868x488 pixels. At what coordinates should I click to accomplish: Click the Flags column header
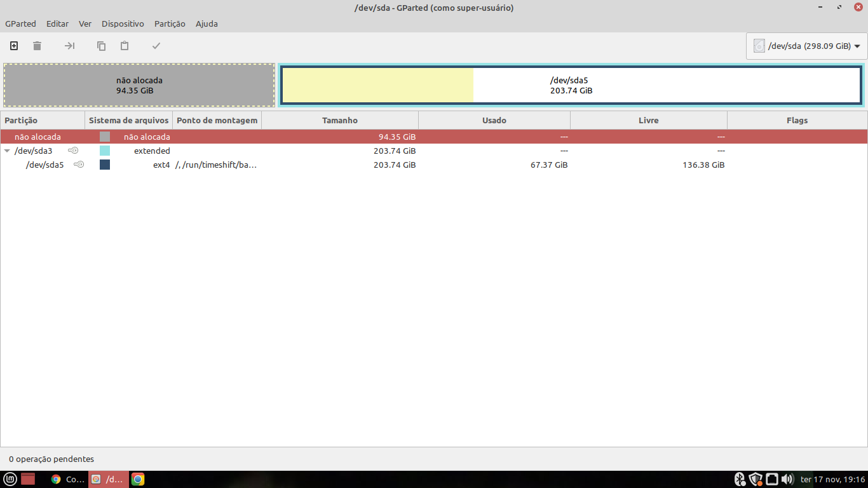pyautogui.click(x=797, y=120)
